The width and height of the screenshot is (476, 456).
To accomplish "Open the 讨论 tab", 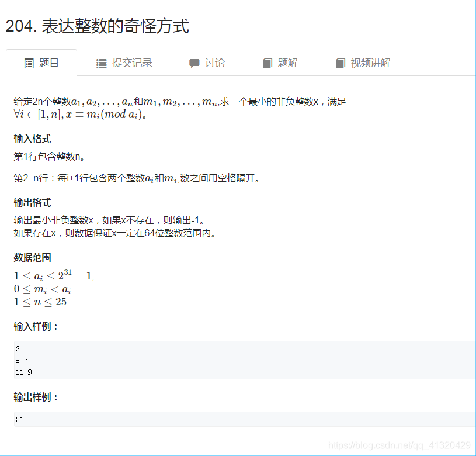I will 207,63.
